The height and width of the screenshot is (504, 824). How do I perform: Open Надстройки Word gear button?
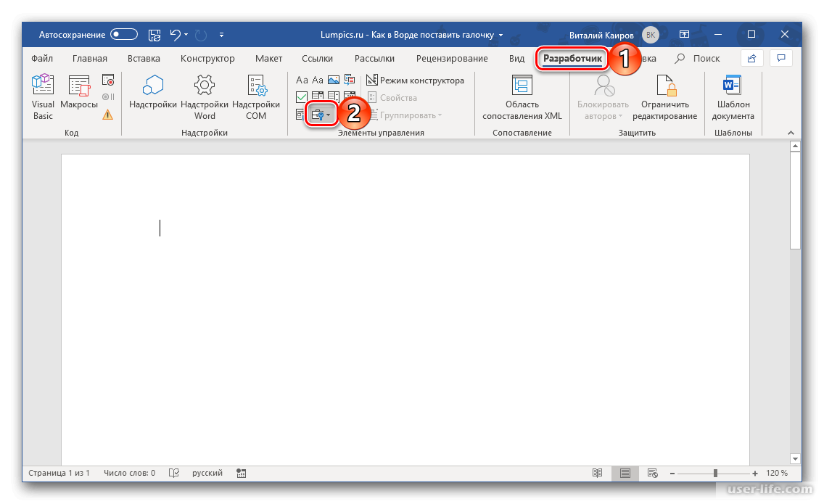[205, 98]
